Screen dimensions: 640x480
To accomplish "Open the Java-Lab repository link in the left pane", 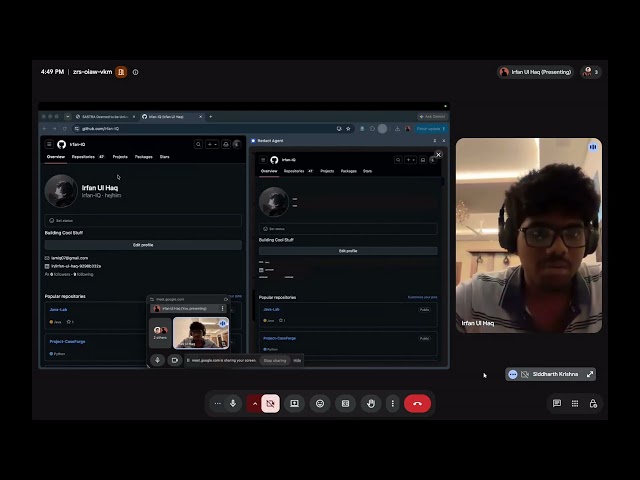I will [x=58, y=309].
